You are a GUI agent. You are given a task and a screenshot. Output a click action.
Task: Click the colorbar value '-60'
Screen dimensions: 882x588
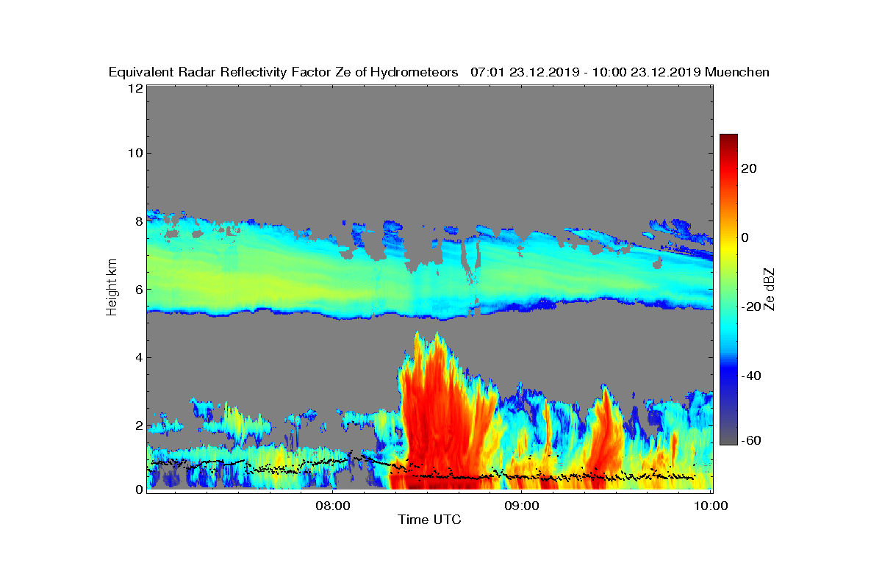click(x=750, y=440)
